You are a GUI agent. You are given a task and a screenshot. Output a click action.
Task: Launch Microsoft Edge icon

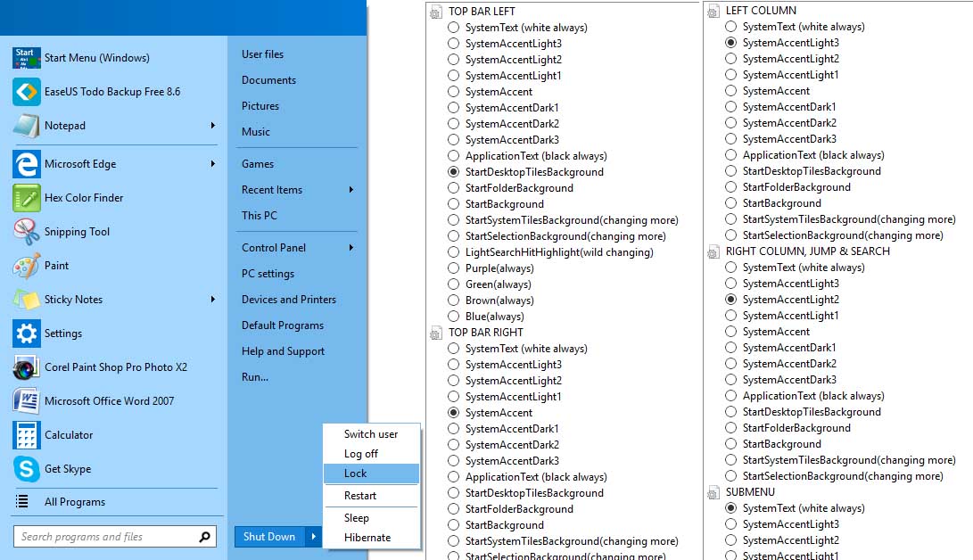27,164
